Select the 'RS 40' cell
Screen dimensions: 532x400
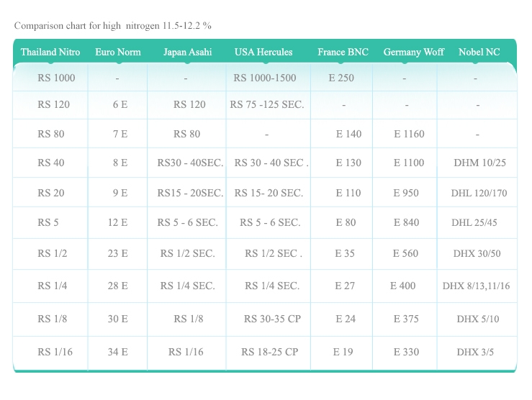click(x=51, y=163)
